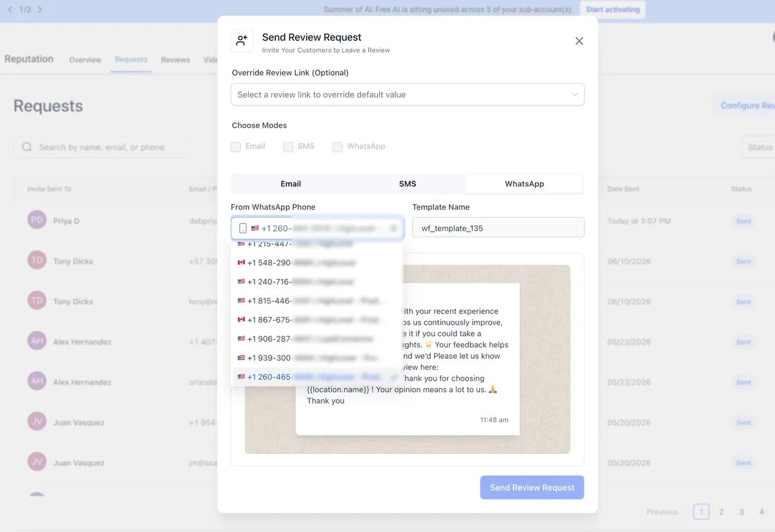Choose the +1 867-675 number option
This screenshot has width=775, height=532.
[x=317, y=320]
